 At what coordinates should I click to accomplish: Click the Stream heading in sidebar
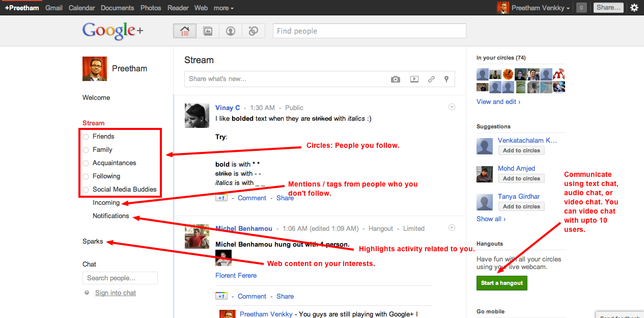tap(93, 123)
